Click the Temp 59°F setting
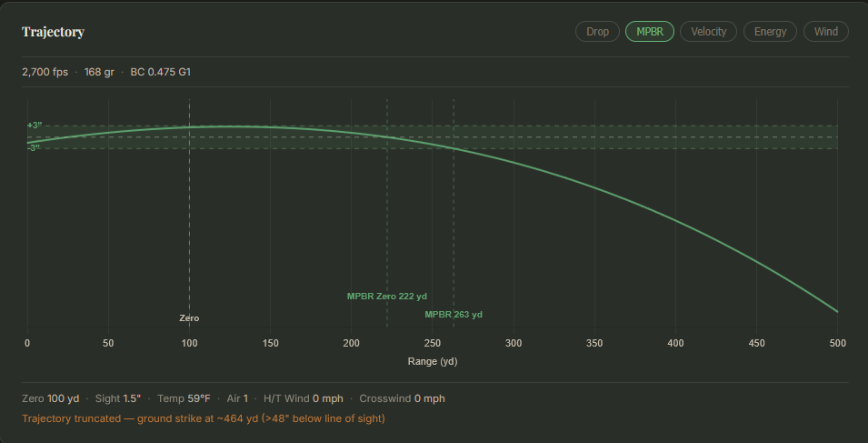Screen dimensions: 868x443 [184, 398]
